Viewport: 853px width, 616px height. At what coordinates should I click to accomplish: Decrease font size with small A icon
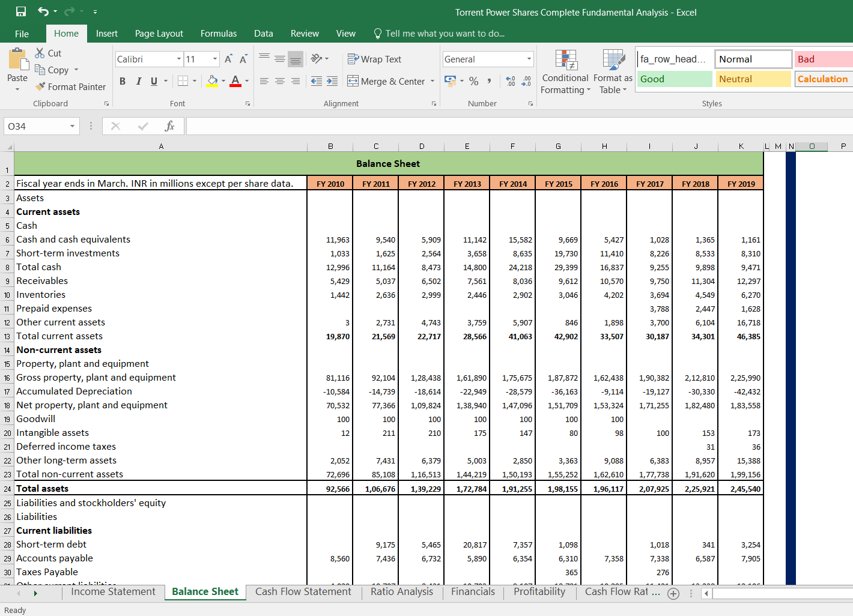click(x=243, y=59)
